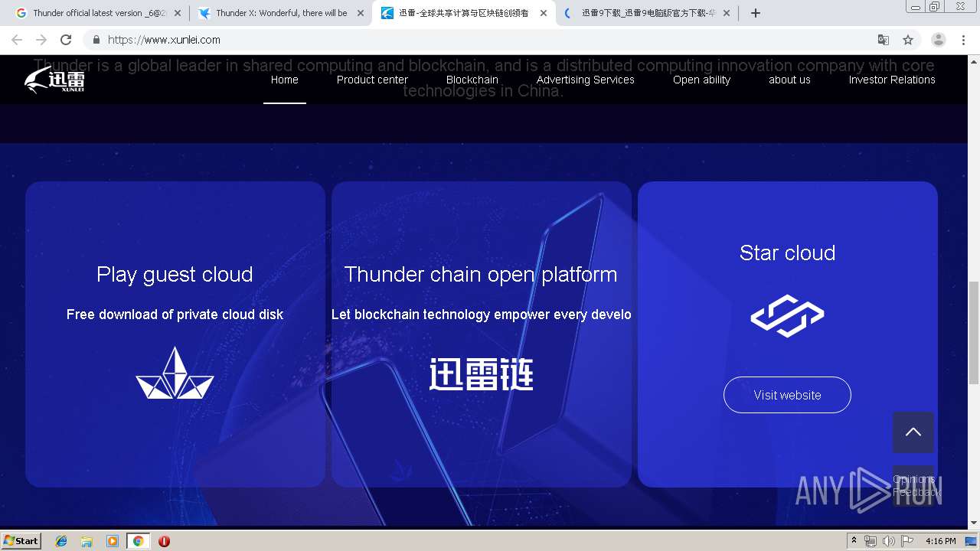
Task: Close the Thunder X: Wonderful tab
Action: (361, 13)
